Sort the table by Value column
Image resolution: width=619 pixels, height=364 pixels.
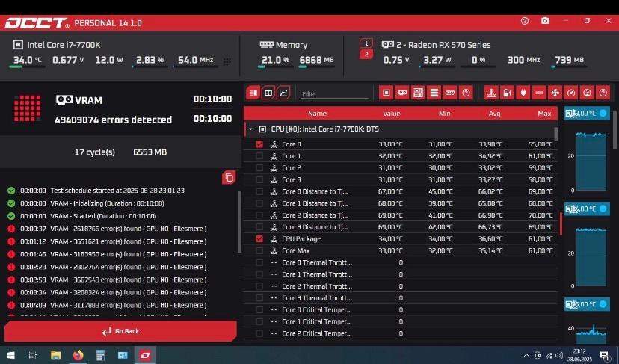pyautogui.click(x=391, y=114)
